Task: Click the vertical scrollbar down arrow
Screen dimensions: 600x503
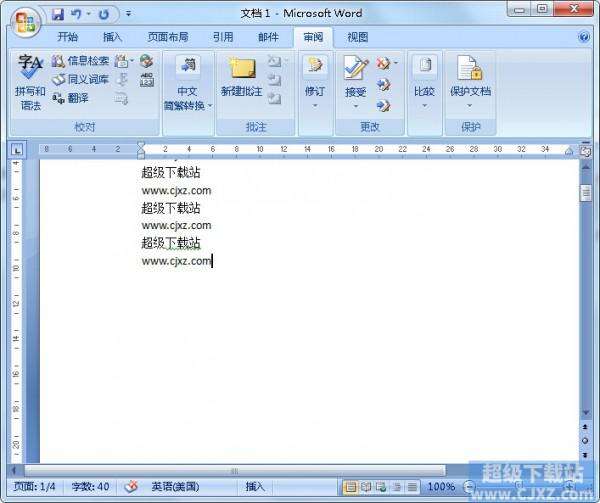Action: pyautogui.click(x=585, y=412)
